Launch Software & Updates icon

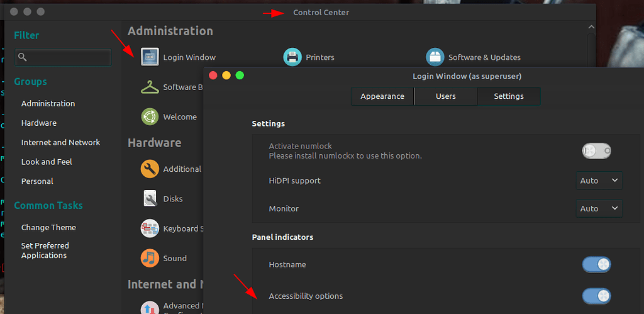[435, 57]
